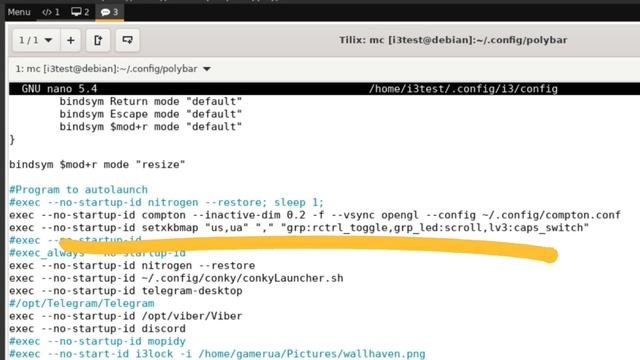Click the exec compton --inactive-dim line
Screen dimensions: 640x360
[315, 215]
